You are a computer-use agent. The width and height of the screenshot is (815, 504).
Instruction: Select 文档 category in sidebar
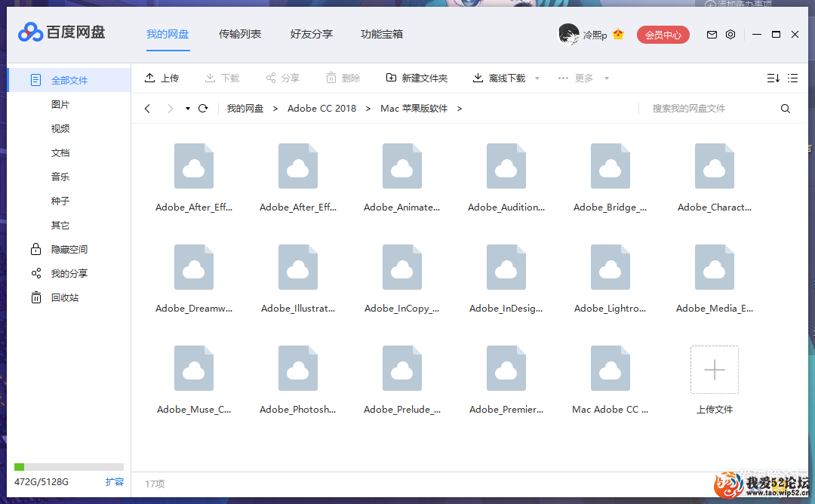pyautogui.click(x=60, y=152)
